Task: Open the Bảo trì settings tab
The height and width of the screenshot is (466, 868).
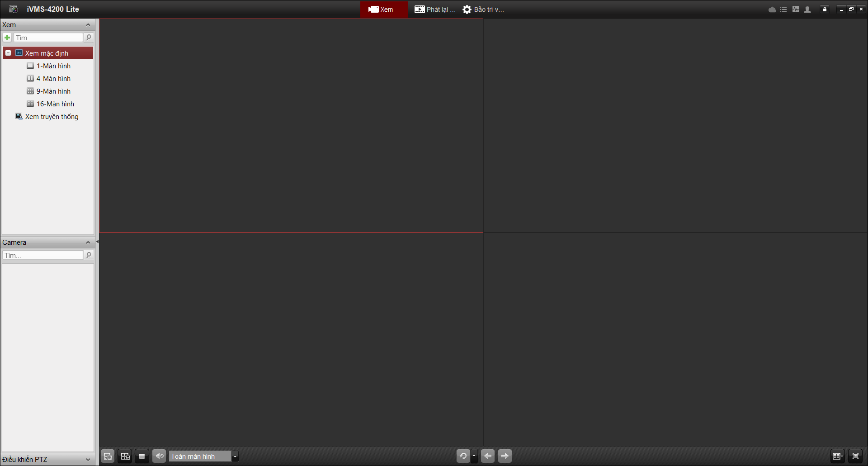Action: pyautogui.click(x=483, y=10)
